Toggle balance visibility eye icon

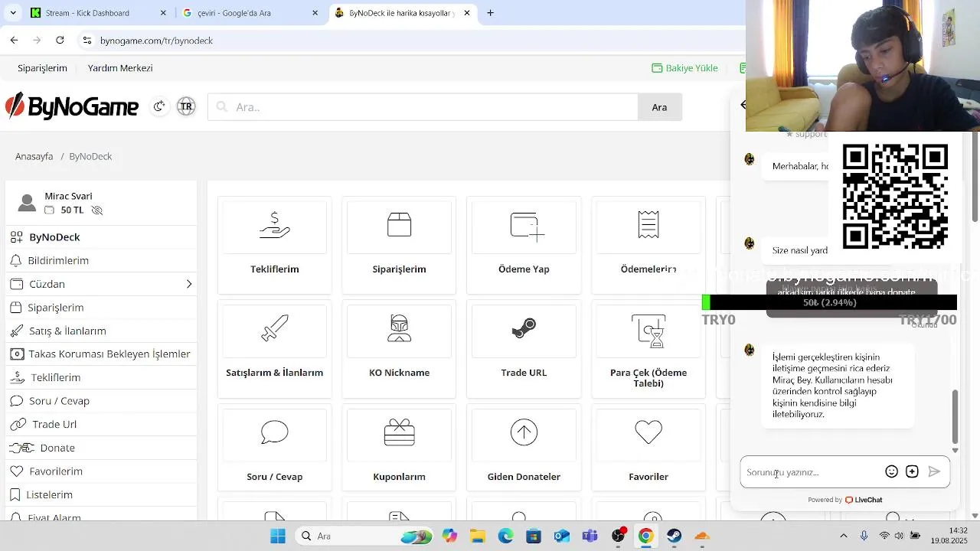pyautogui.click(x=96, y=210)
